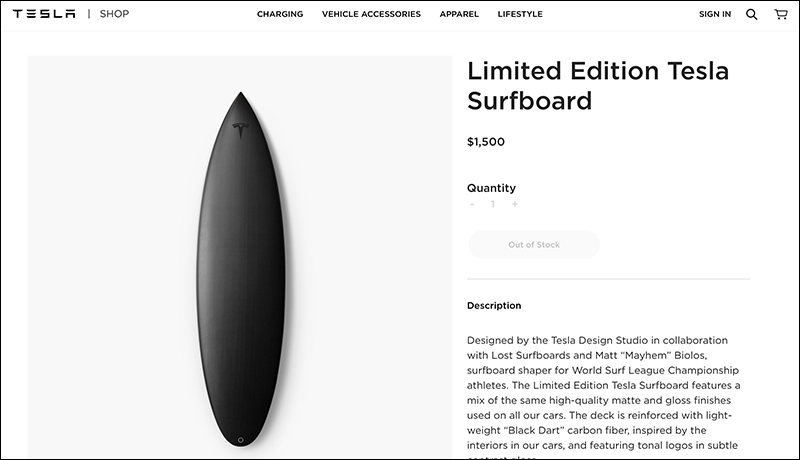
Task: Click the surfboard product image
Action: (240, 257)
